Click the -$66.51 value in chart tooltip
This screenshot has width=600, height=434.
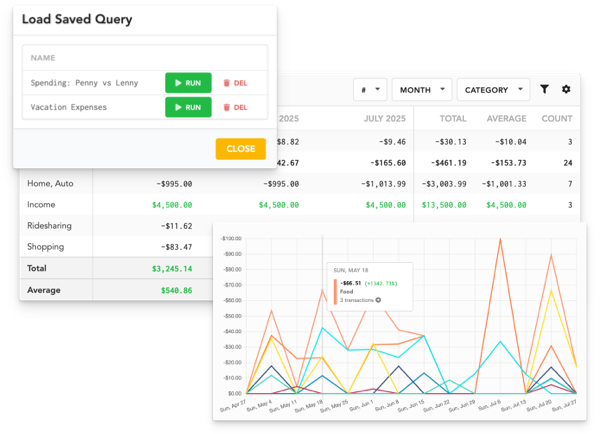[351, 283]
